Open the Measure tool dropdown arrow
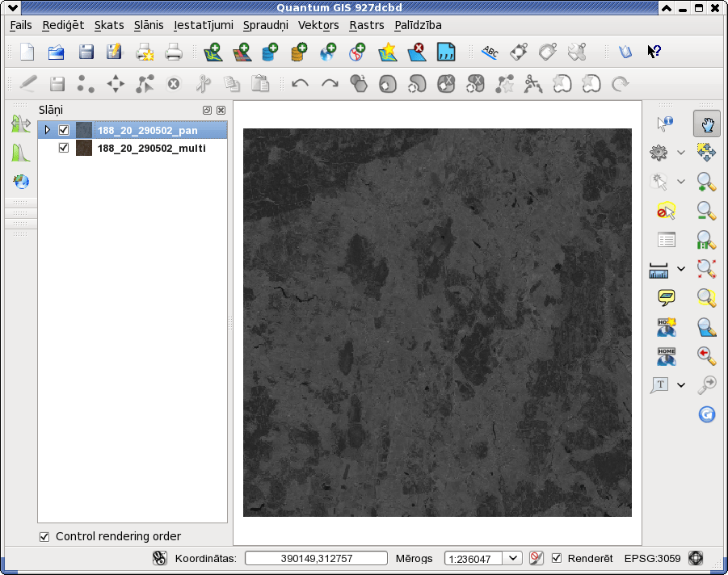The height and width of the screenshot is (575, 728). 681,269
